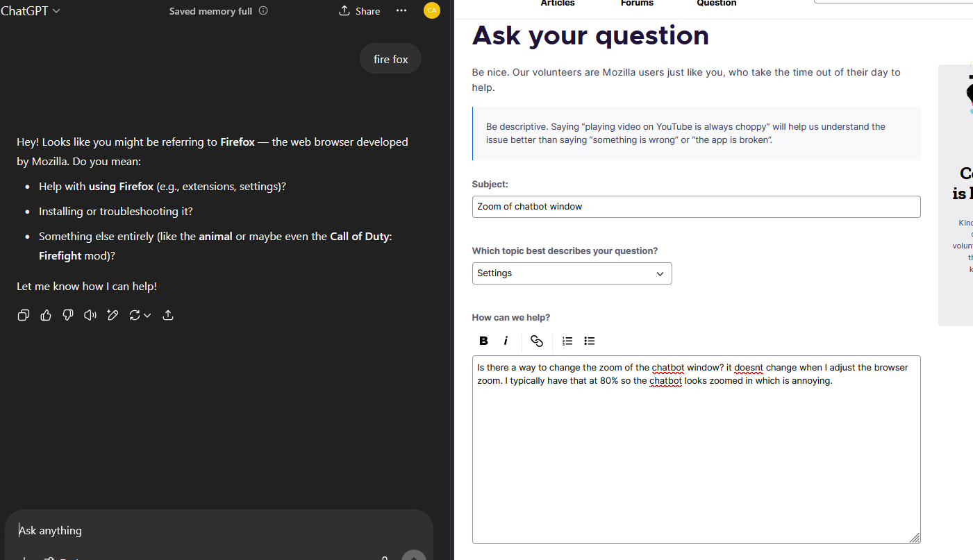Click the search box at top right

point(893,1)
